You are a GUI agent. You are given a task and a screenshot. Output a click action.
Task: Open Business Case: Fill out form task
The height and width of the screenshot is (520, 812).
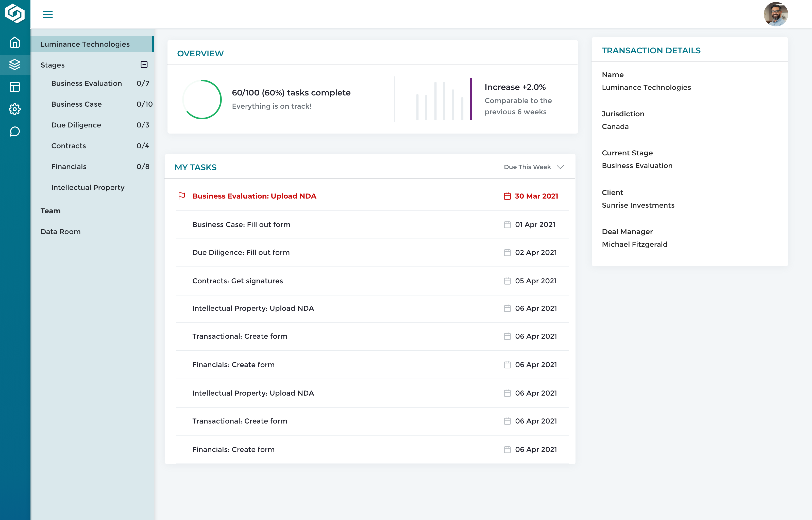coord(241,224)
